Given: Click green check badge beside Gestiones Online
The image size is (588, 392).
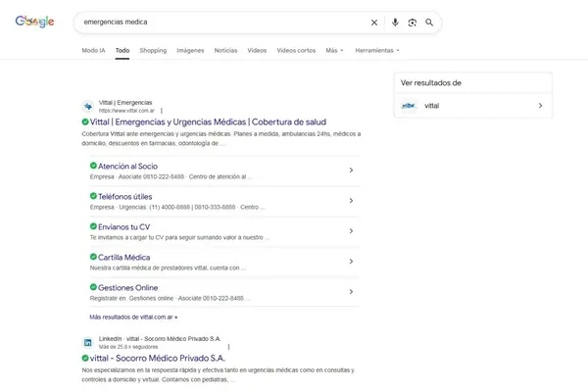Looking at the screenshot, I should tap(93, 287).
